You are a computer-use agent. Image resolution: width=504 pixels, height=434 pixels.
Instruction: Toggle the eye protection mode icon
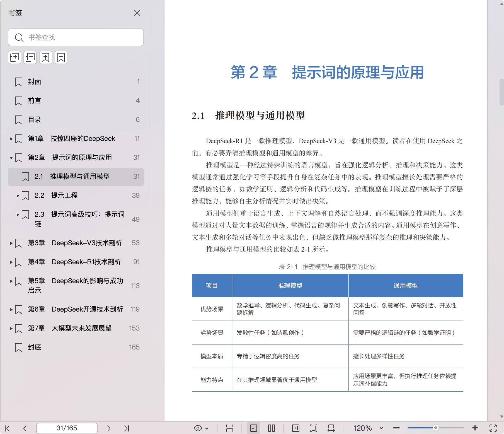click(198, 428)
